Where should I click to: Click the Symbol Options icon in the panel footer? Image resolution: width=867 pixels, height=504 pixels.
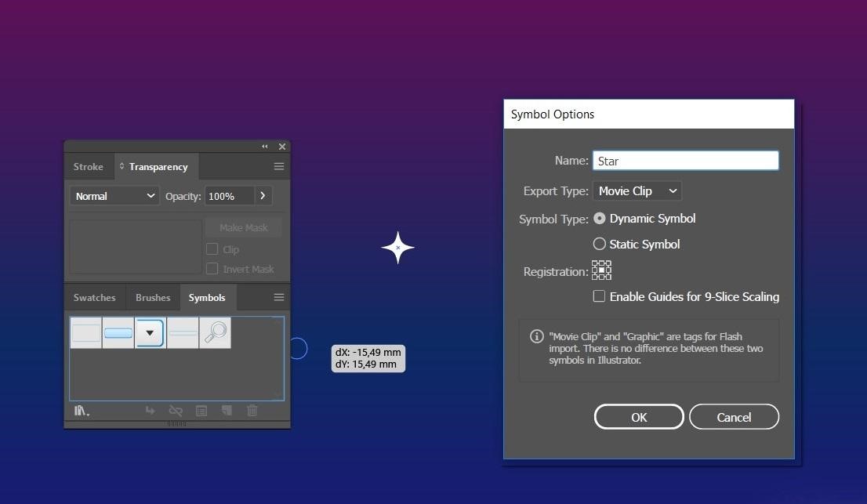point(201,411)
